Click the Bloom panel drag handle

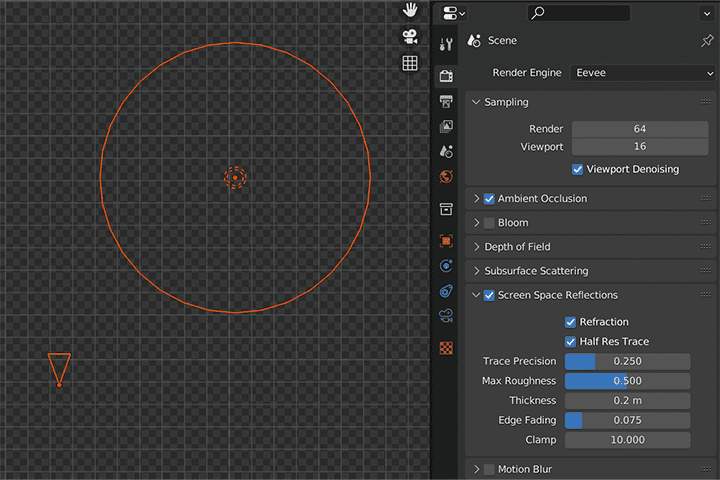(x=706, y=222)
